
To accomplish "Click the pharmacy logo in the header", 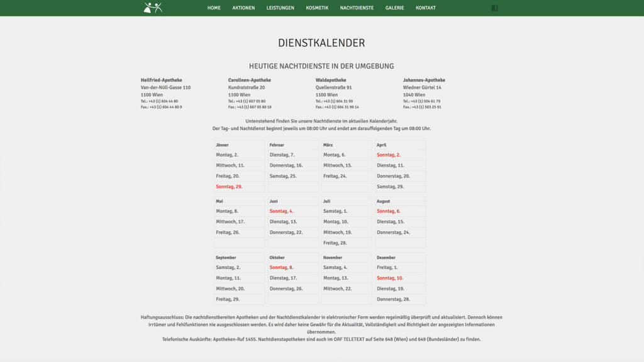I will coord(153,8).
